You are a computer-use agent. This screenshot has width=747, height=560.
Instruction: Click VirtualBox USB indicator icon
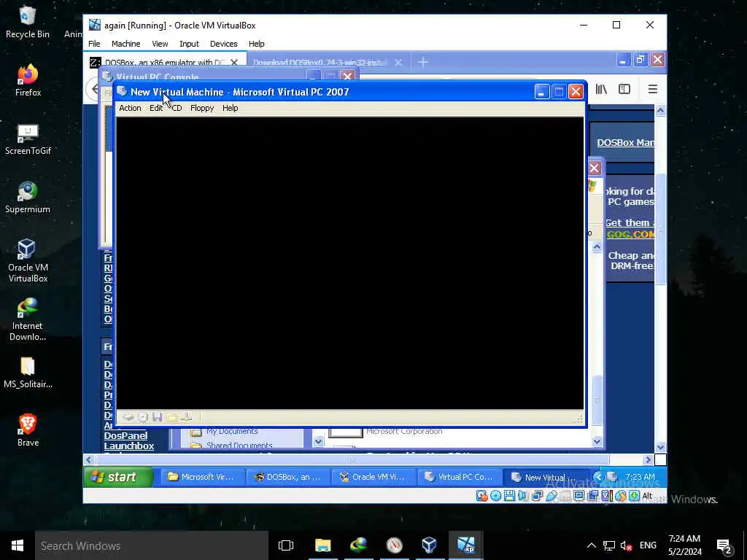[551, 496]
